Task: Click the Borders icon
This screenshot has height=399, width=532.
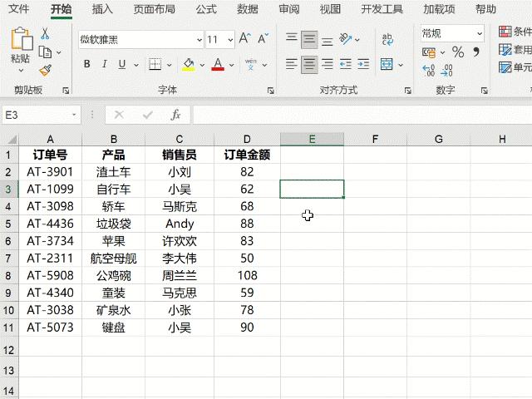Action: 155,64
